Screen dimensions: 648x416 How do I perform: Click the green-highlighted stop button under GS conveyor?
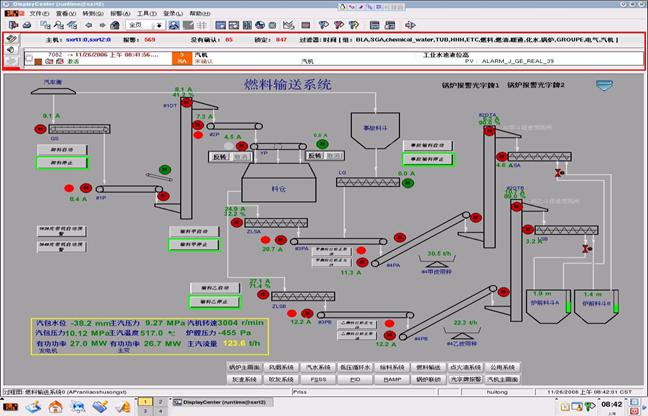pyautogui.click(x=62, y=163)
